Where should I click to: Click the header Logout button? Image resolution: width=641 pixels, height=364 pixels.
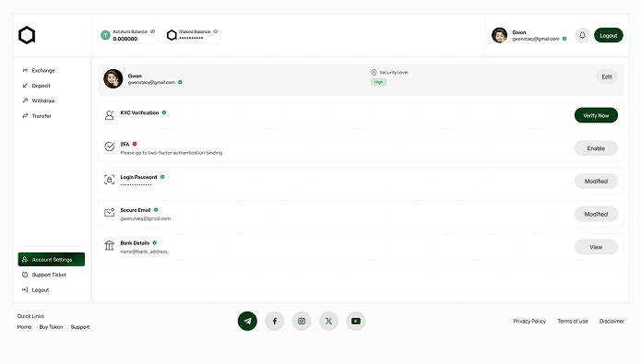point(609,35)
